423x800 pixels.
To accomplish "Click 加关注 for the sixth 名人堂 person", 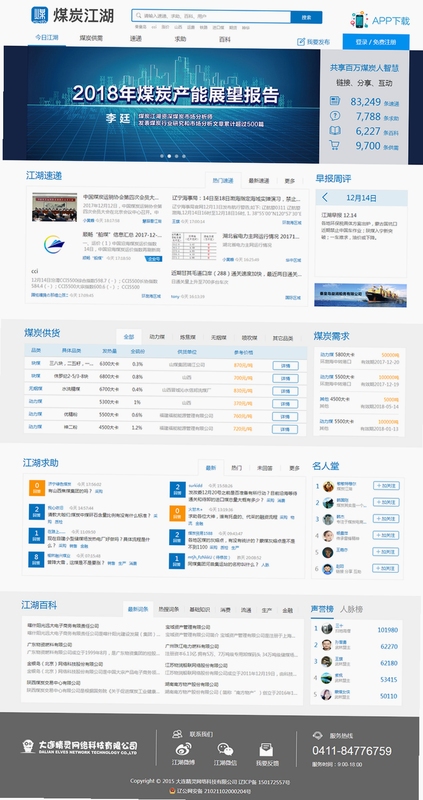I will pos(386,567).
